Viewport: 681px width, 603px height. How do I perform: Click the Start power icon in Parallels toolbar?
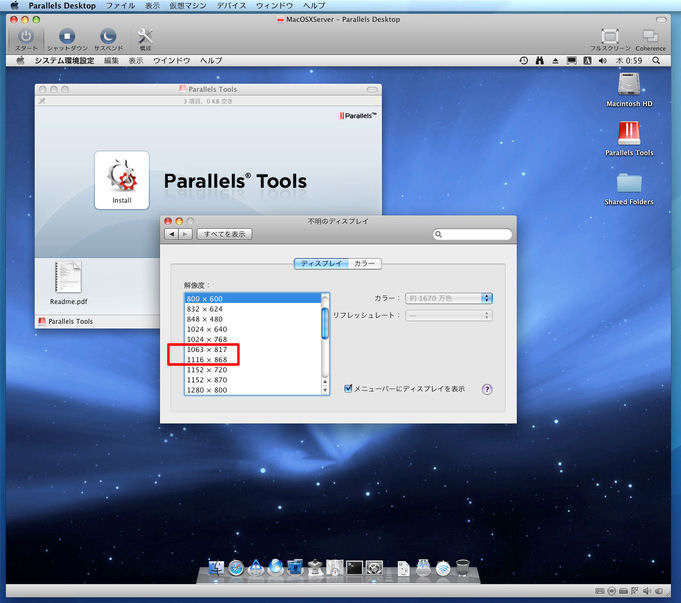[26, 36]
